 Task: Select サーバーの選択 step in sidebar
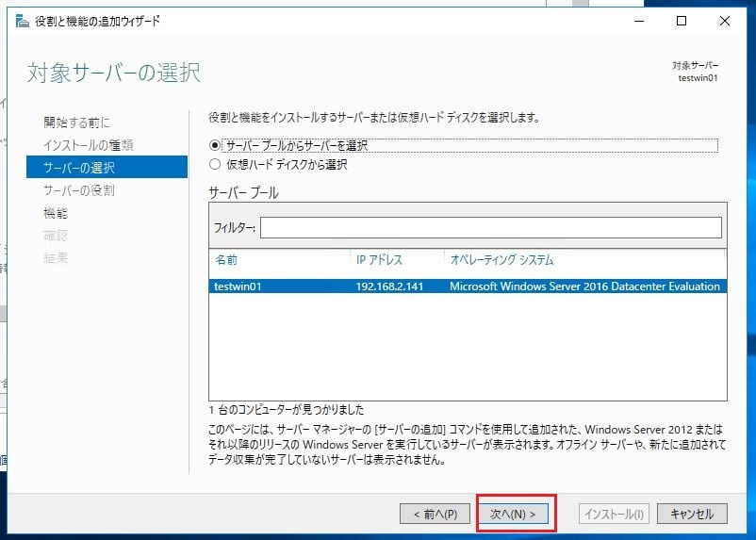point(107,168)
